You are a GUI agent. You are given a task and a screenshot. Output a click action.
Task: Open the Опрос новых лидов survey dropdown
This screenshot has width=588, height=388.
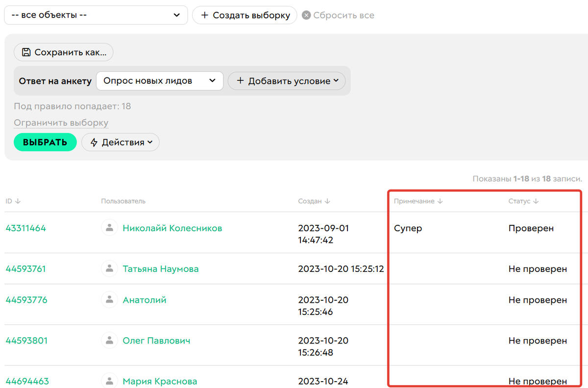coord(159,81)
